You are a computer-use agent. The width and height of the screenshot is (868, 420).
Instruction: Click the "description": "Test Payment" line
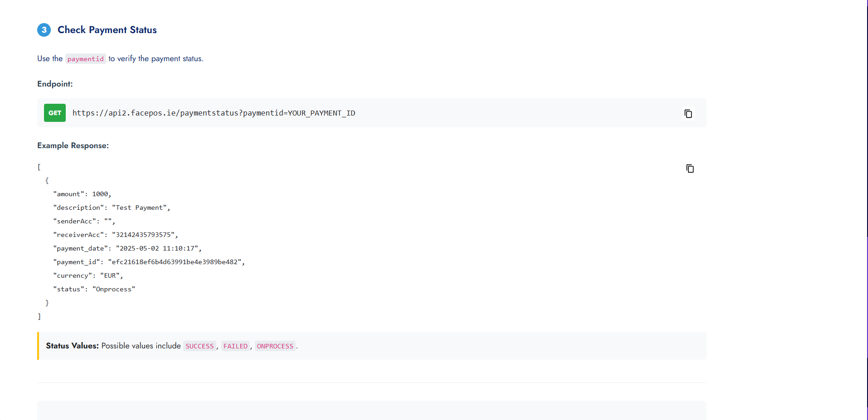click(x=112, y=208)
